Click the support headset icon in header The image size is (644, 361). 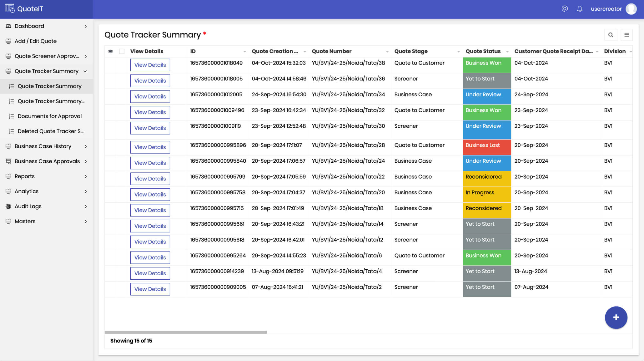click(565, 9)
